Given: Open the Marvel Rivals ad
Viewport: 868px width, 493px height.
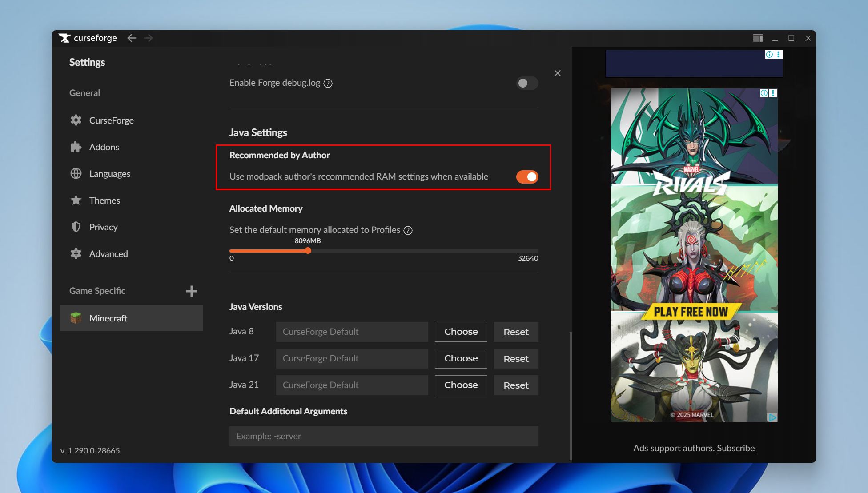Looking at the screenshot, I should pyautogui.click(x=694, y=255).
